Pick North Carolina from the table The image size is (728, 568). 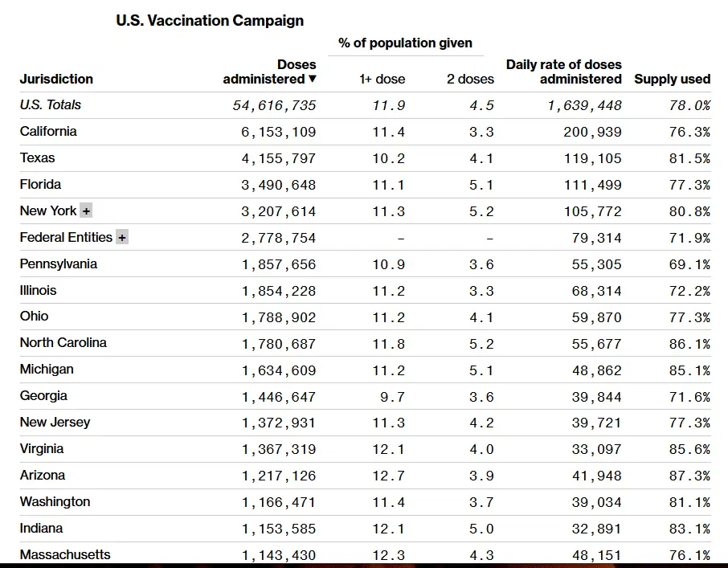[63, 342]
